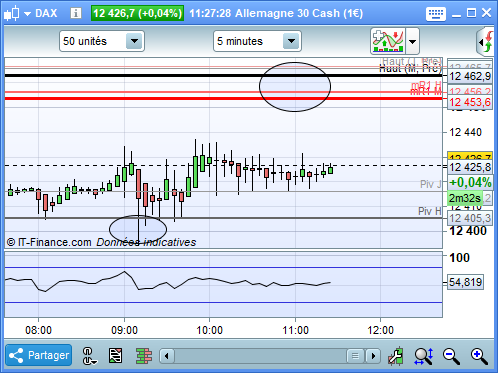Viewport: 498px width, 373px height.
Task: Click the horizontal scrollbar thumb grip
Action: click(355, 356)
